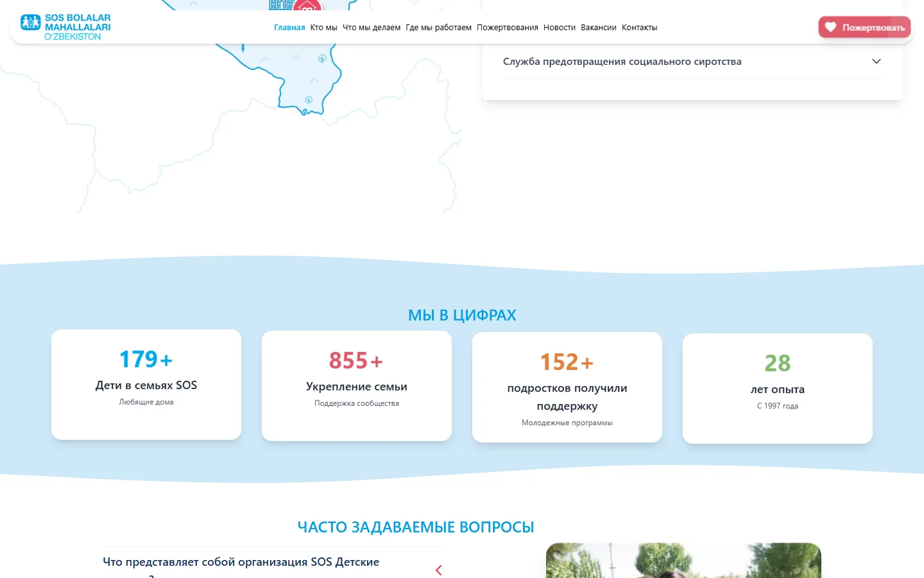Go to the Главная menu item

(x=289, y=28)
